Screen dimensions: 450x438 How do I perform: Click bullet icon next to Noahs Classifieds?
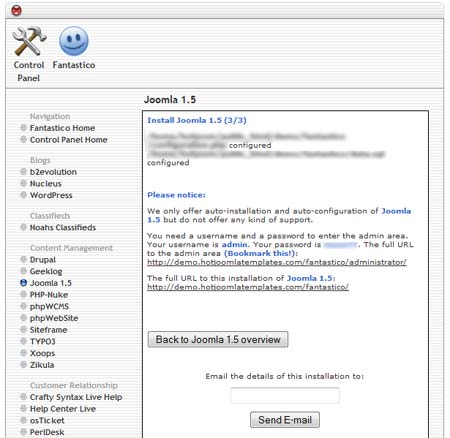point(23,227)
